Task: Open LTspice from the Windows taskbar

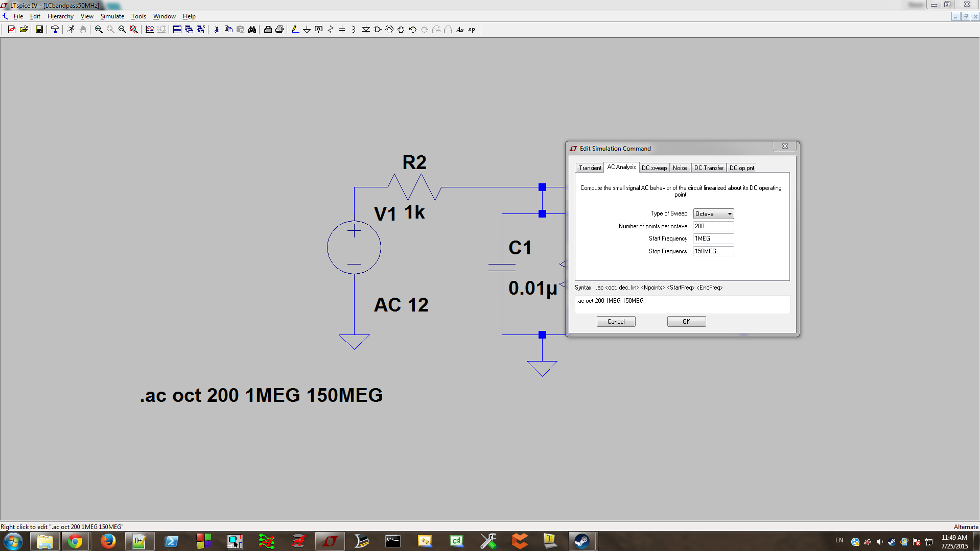Action: pyautogui.click(x=330, y=541)
